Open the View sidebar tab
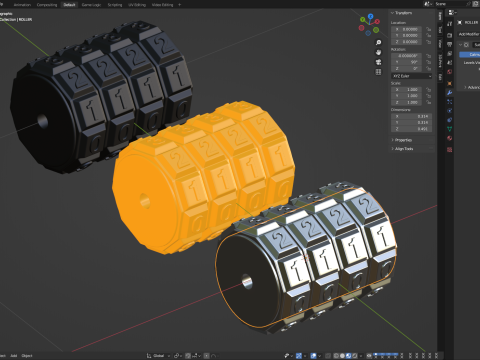 tap(440, 43)
